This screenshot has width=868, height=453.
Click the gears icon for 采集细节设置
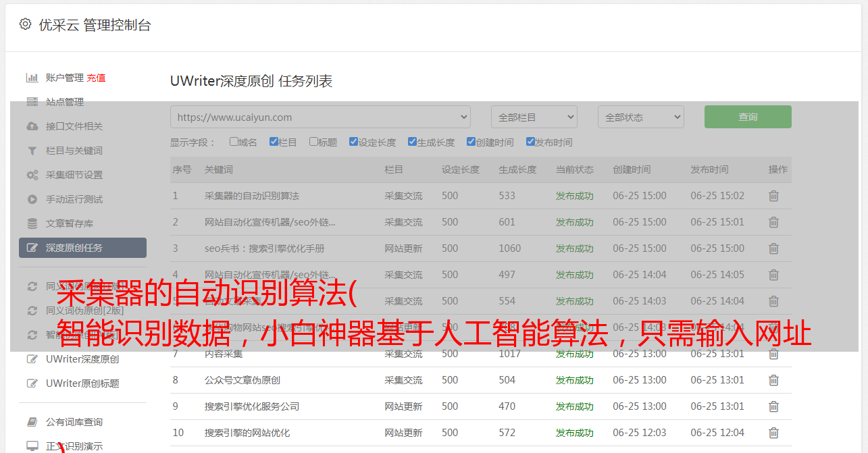[x=32, y=175]
